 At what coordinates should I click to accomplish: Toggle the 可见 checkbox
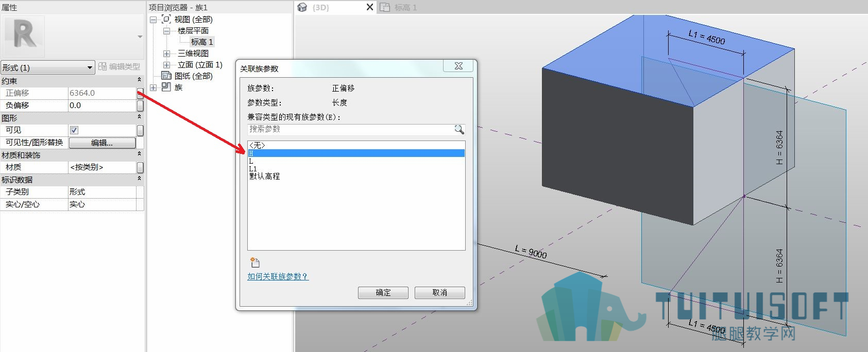74,130
